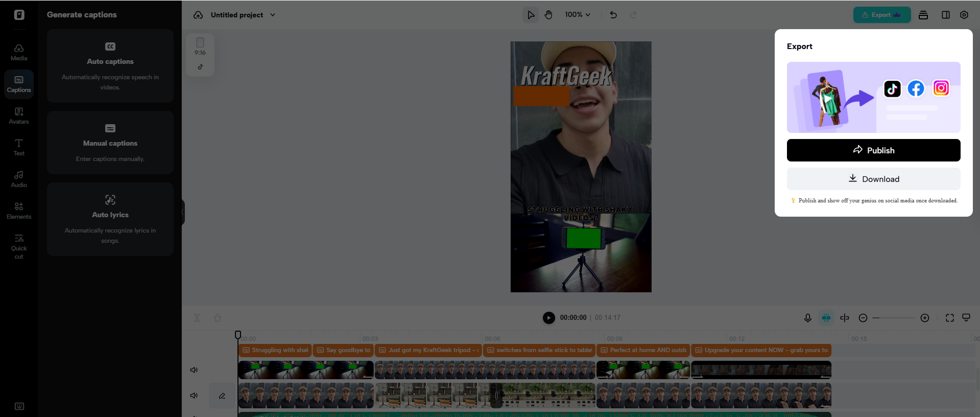The width and height of the screenshot is (980, 417).
Task: Expand the Untitled project dropdown
Action: 273,15
